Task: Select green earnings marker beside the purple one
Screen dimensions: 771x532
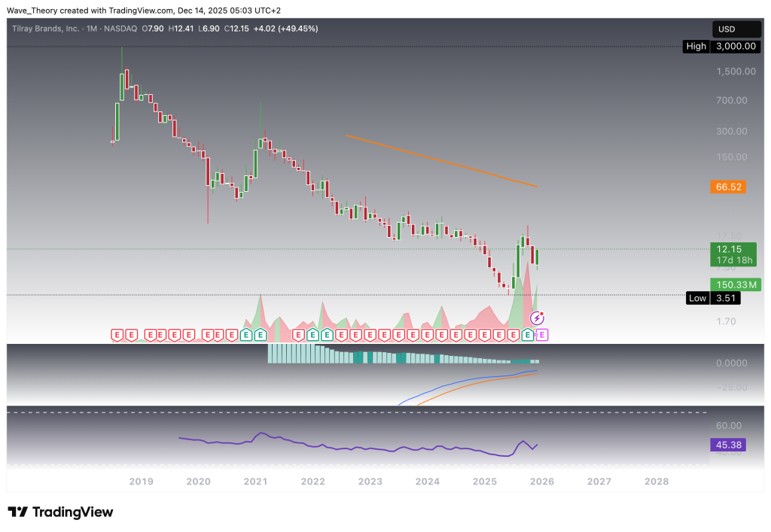Action: tap(528, 334)
